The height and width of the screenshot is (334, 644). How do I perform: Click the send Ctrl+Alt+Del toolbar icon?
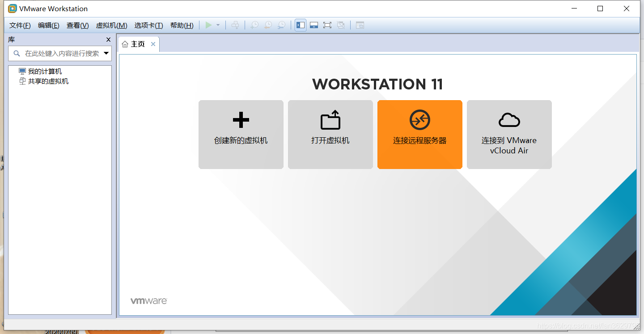235,25
